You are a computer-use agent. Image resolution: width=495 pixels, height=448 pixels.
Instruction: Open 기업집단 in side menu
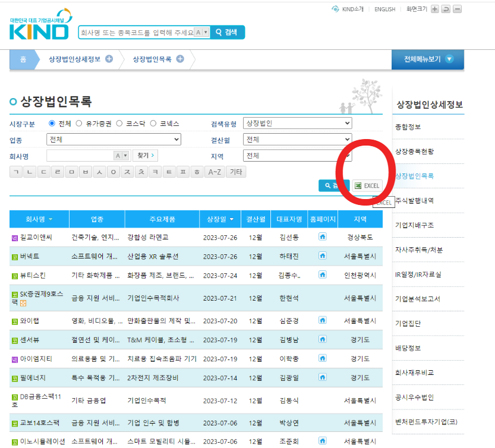[408, 323]
